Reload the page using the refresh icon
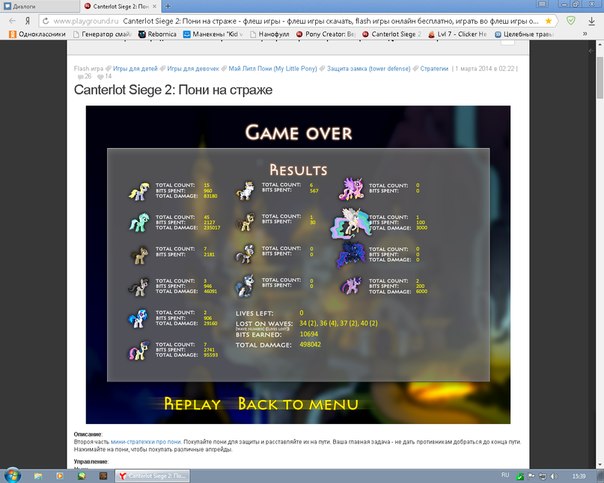 click(45, 21)
